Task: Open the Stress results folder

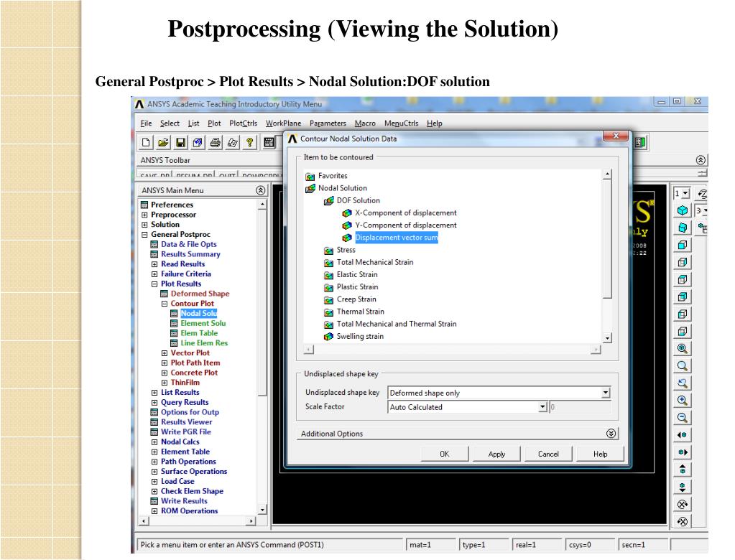Action: 346,250
